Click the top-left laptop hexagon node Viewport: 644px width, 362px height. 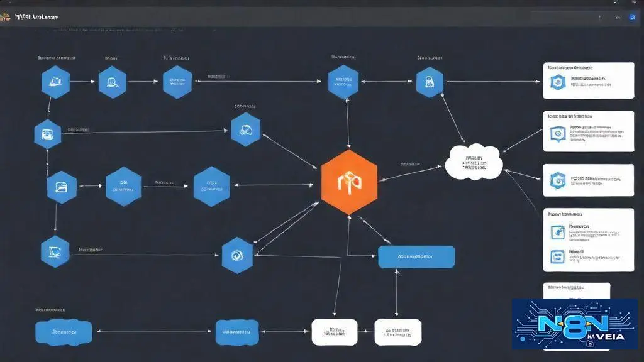pos(55,82)
